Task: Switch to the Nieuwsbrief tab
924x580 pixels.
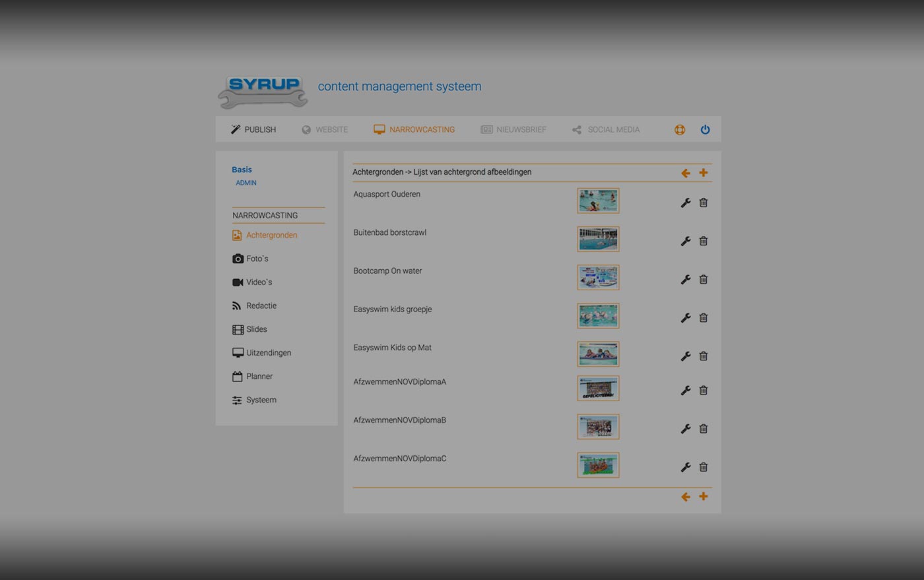Action: (x=513, y=130)
